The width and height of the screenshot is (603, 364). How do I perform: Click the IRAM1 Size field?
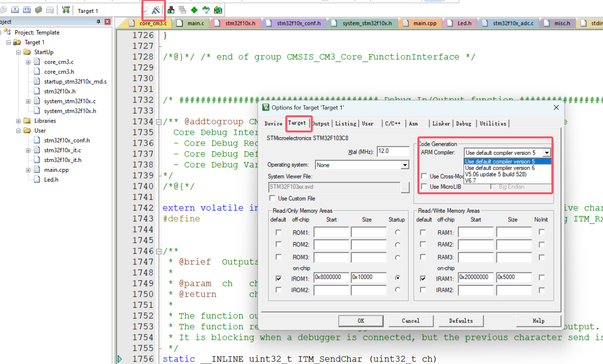pyautogui.click(x=514, y=277)
